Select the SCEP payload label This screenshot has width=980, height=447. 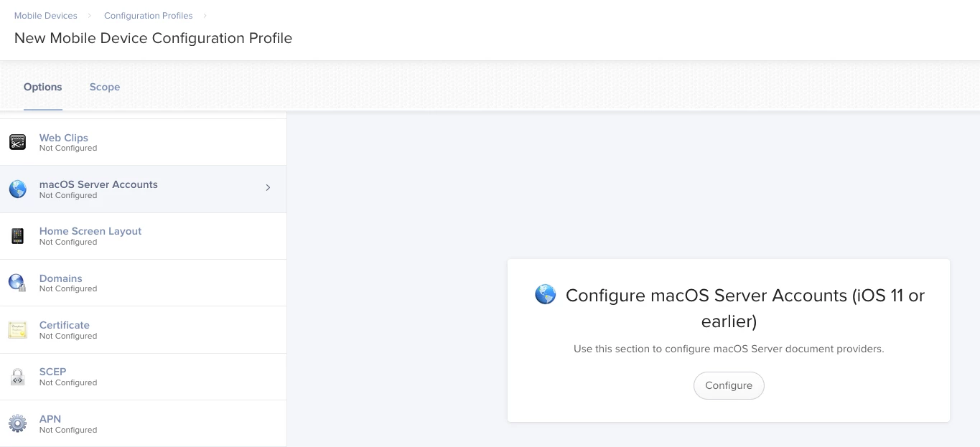(52, 372)
